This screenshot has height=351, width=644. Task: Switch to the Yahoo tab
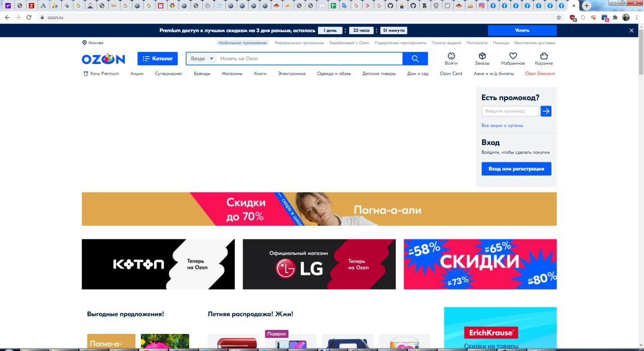pos(8,6)
